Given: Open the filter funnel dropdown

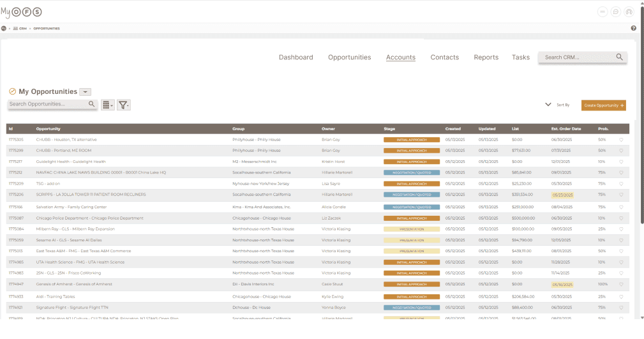Looking at the screenshot, I should [124, 105].
